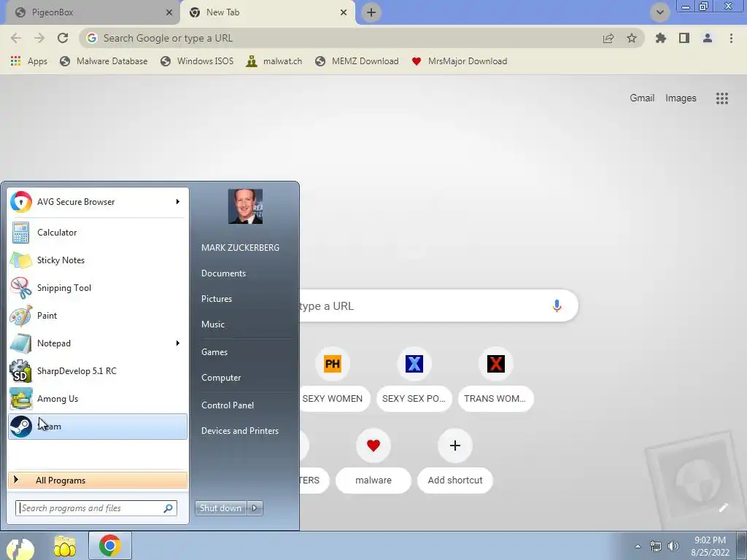Click the Windows Start orb
Image resolution: width=747 pixels, height=560 pixels.
click(20, 548)
